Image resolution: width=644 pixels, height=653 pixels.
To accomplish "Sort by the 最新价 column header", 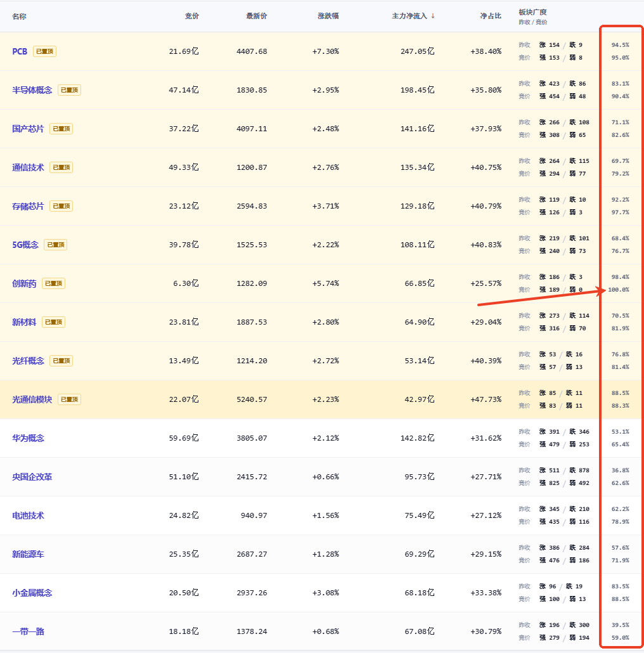I will tap(257, 16).
